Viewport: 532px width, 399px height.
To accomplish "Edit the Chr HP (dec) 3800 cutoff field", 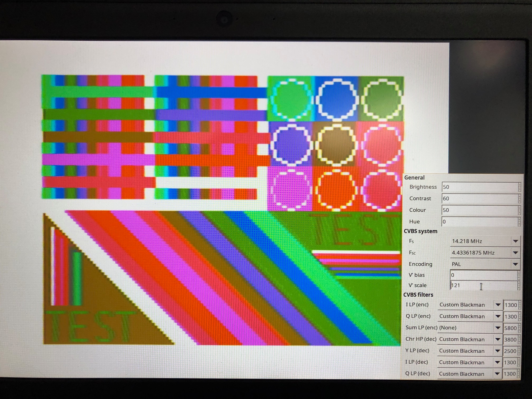I will [510, 340].
